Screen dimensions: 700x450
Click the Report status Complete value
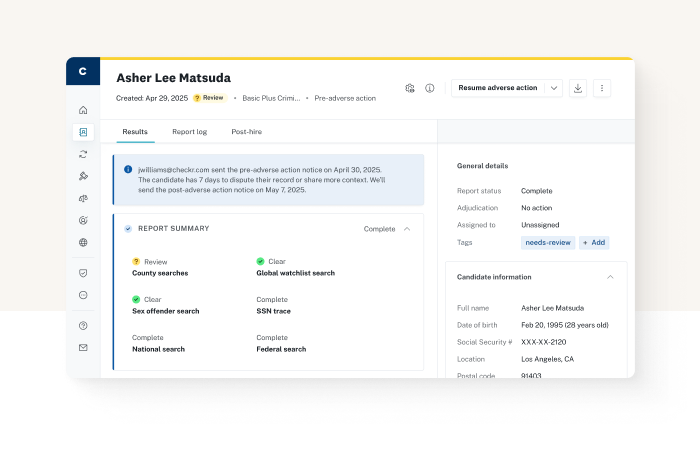tap(537, 191)
